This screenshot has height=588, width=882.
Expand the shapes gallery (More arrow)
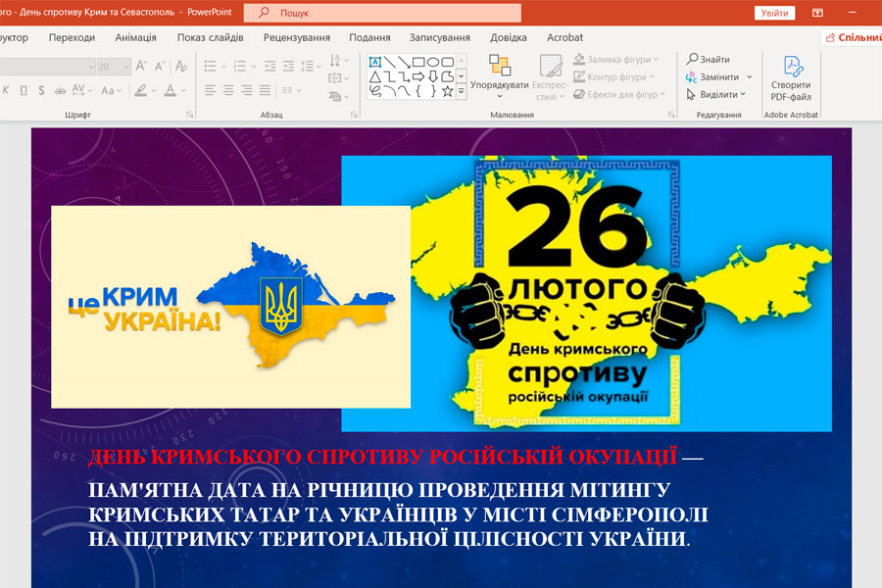462,91
